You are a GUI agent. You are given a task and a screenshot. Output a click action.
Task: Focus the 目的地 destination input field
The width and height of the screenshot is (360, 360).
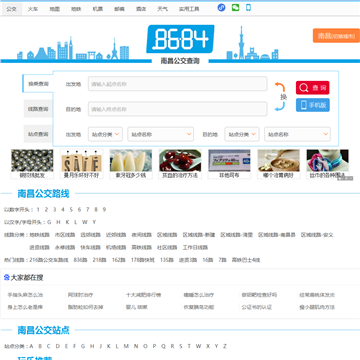(x=178, y=109)
